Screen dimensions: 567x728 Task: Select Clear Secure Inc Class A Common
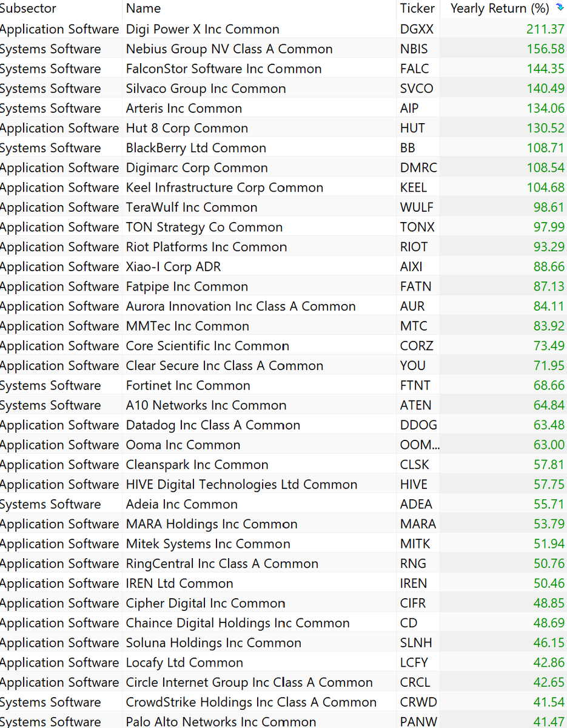point(224,366)
